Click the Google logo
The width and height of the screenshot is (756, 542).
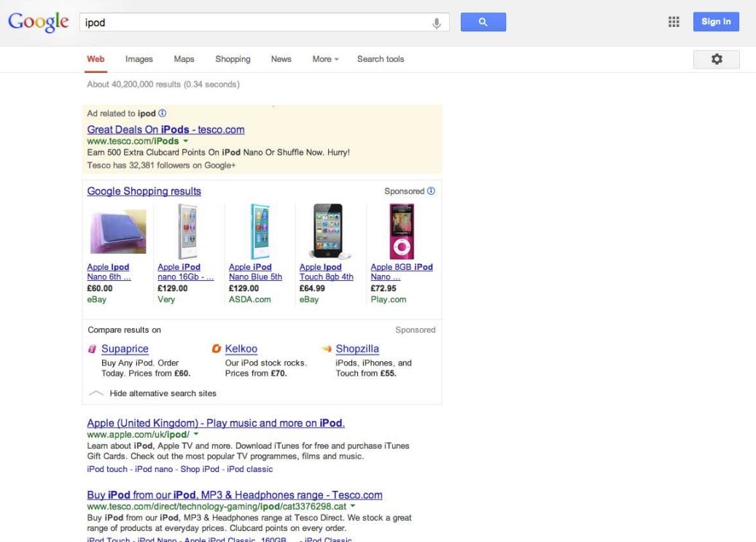tap(38, 22)
